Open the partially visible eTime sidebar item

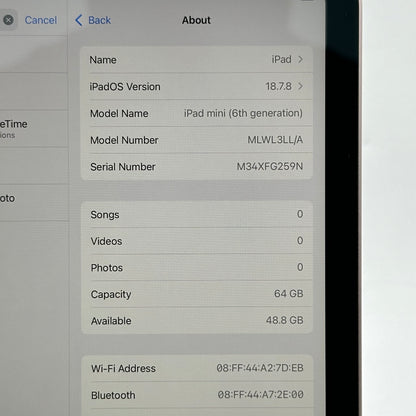(x=34, y=128)
